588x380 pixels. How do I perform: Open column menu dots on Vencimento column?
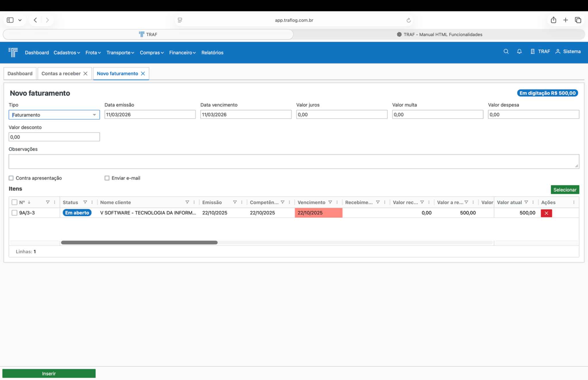[337, 202]
